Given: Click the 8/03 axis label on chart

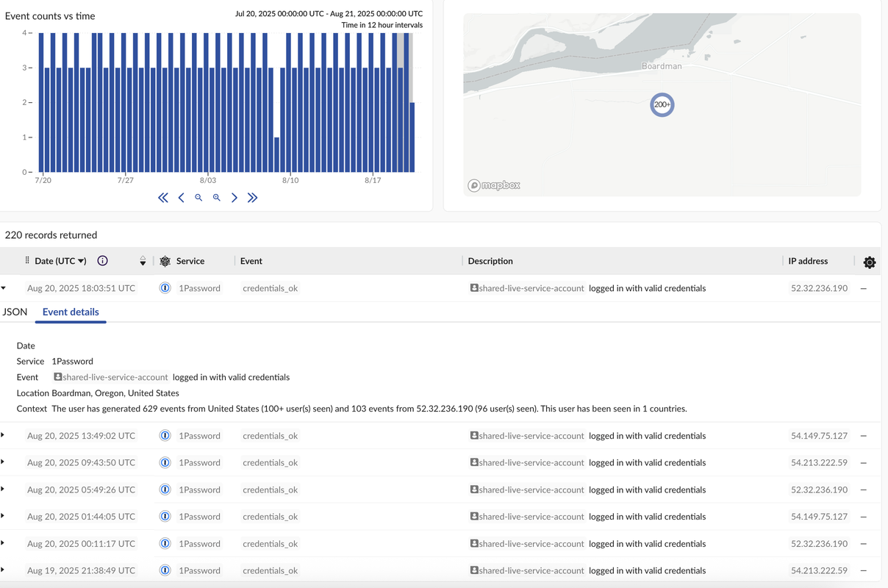Looking at the screenshot, I should (x=208, y=180).
